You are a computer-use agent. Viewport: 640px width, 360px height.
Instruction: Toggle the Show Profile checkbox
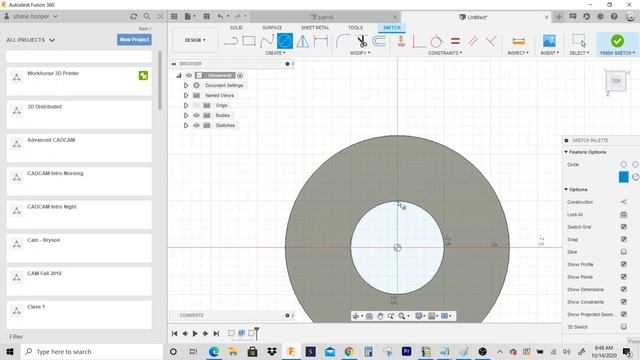click(x=624, y=264)
